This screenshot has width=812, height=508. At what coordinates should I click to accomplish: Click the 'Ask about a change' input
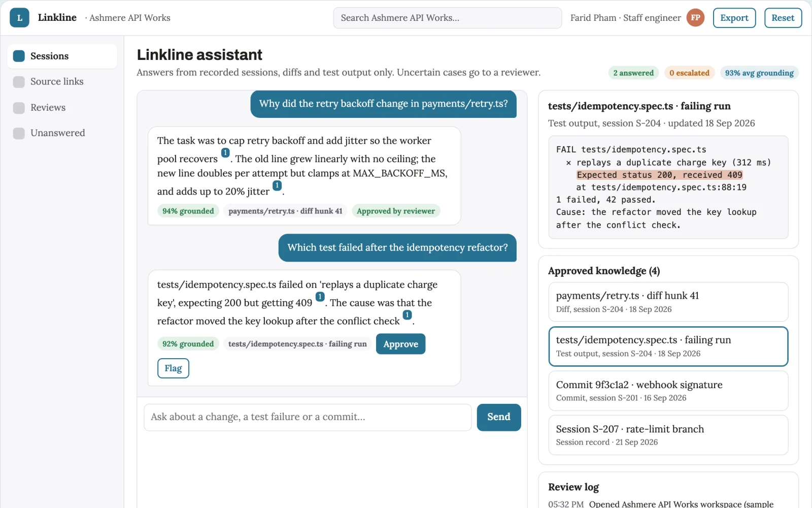tap(308, 417)
